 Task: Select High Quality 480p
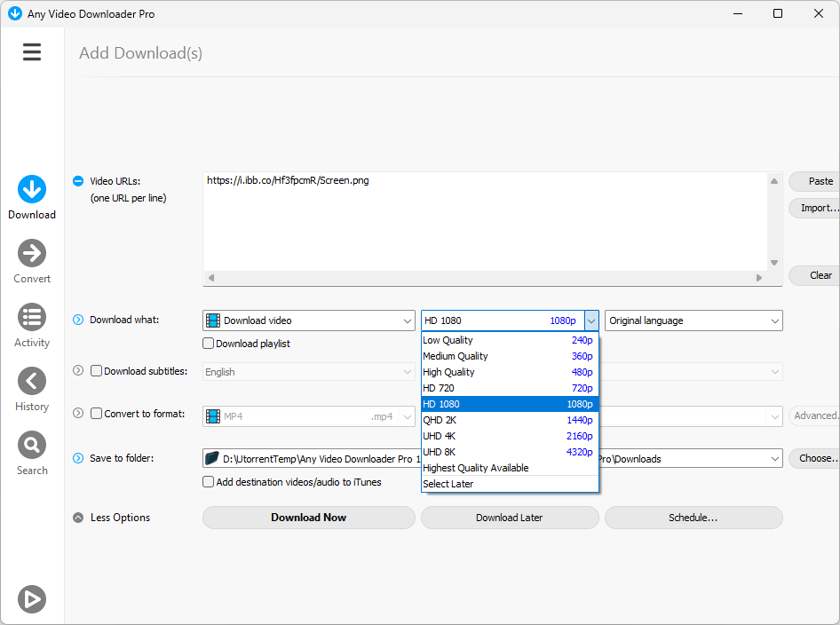pyautogui.click(x=510, y=372)
